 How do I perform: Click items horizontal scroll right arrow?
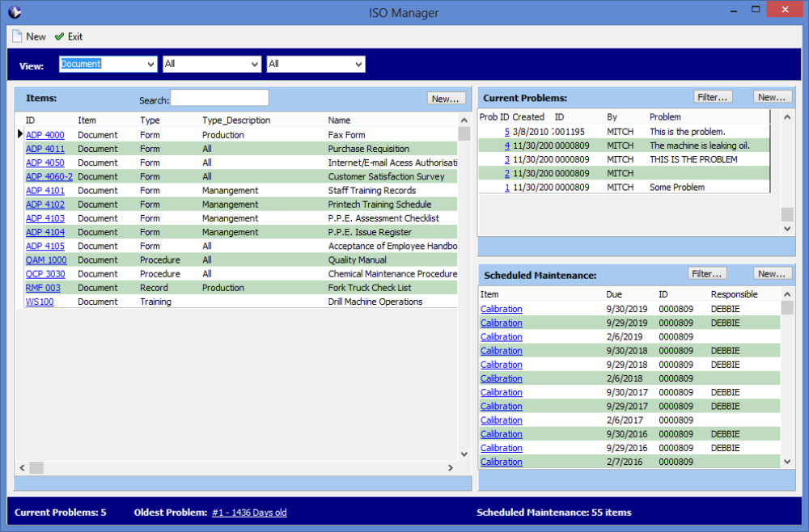point(451,467)
